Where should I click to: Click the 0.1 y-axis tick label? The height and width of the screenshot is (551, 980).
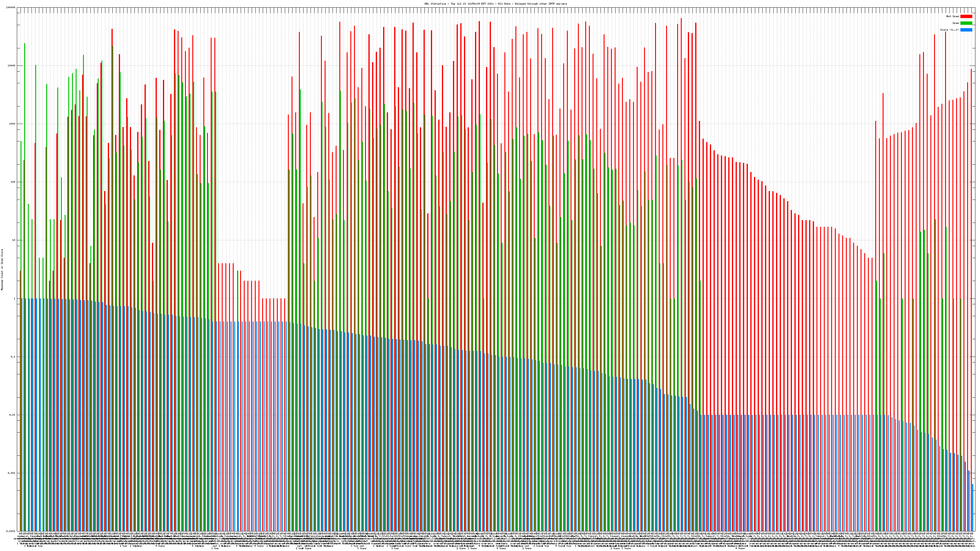pyautogui.click(x=13, y=357)
